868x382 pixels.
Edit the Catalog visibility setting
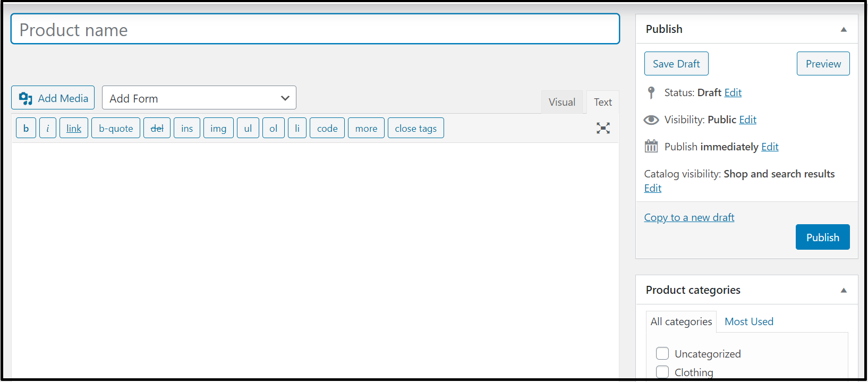point(653,188)
